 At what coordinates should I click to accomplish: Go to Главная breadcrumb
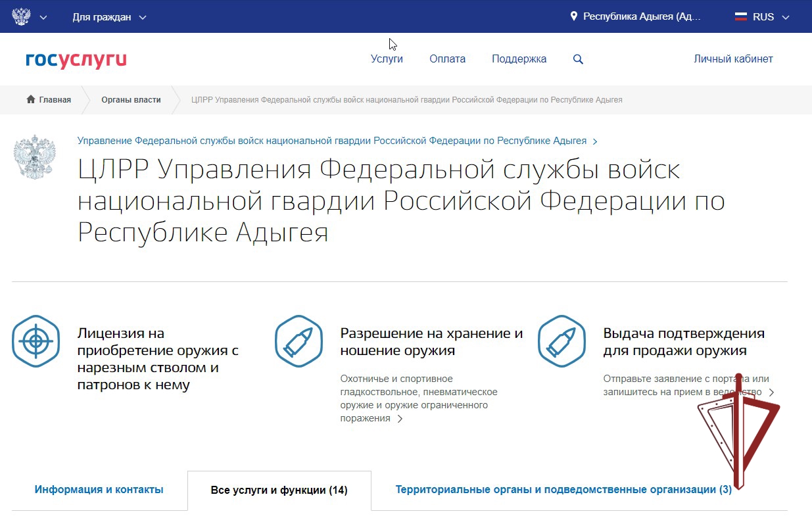pyautogui.click(x=55, y=100)
